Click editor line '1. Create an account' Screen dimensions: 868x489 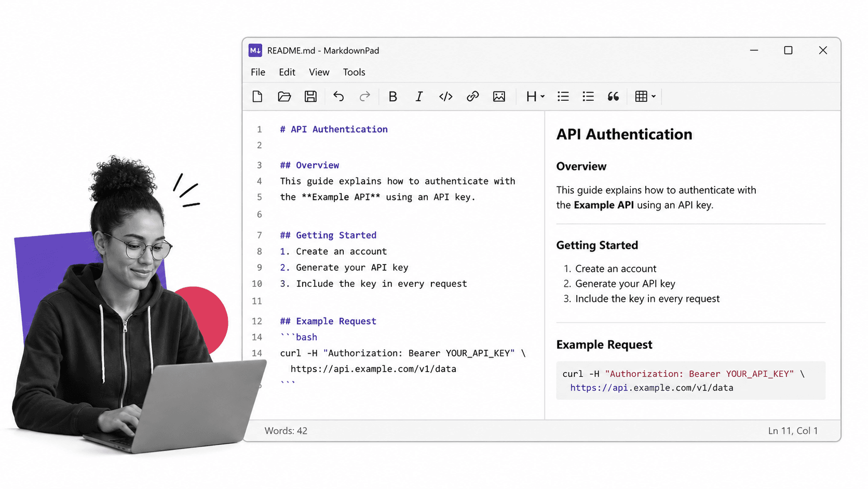(x=333, y=252)
